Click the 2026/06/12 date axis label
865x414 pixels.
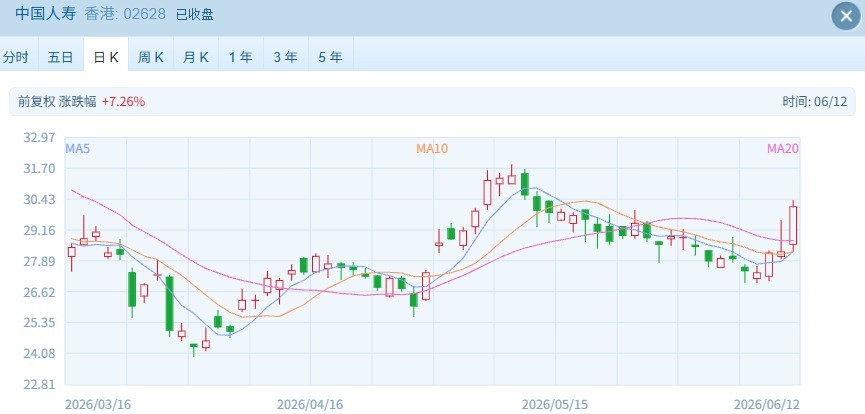(766, 405)
